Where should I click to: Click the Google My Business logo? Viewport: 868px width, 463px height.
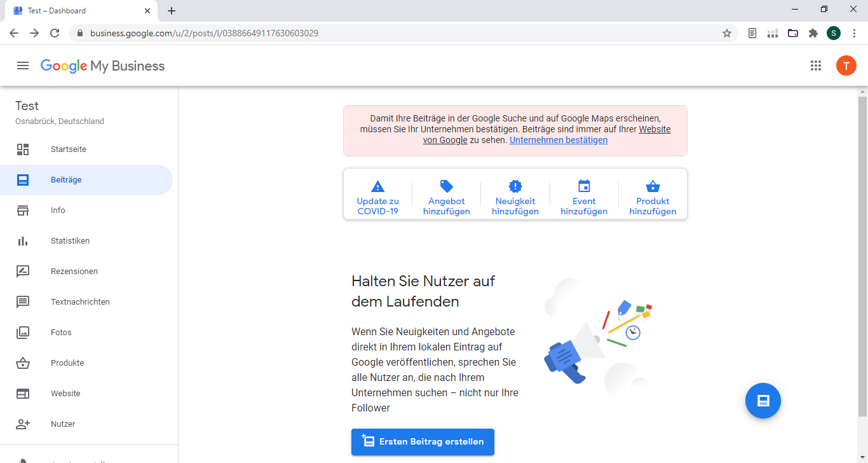(x=102, y=66)
